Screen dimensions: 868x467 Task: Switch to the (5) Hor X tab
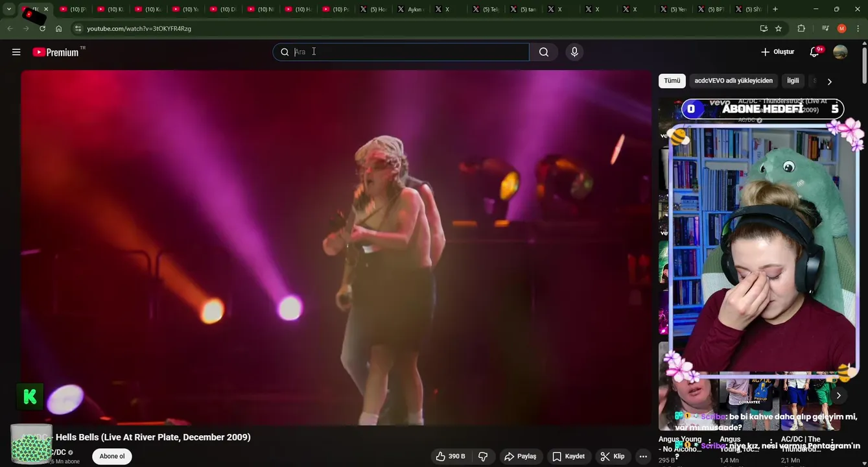[373, 9]
